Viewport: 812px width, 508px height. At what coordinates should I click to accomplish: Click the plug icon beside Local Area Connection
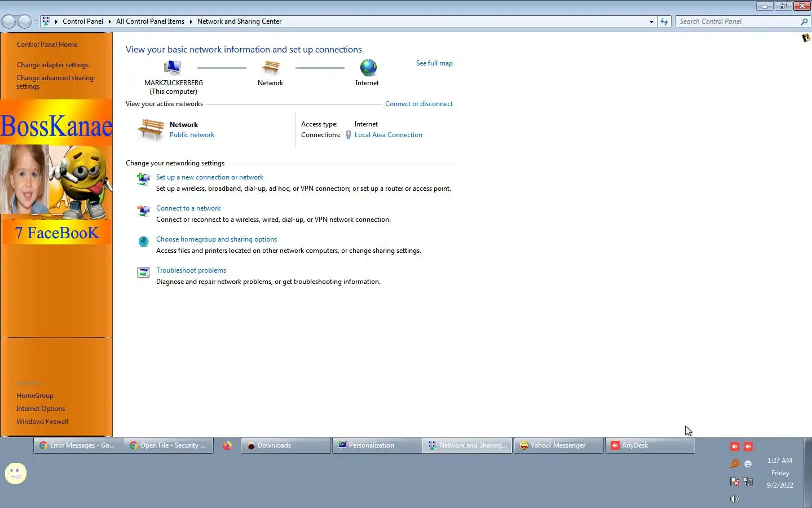(348, 135)
